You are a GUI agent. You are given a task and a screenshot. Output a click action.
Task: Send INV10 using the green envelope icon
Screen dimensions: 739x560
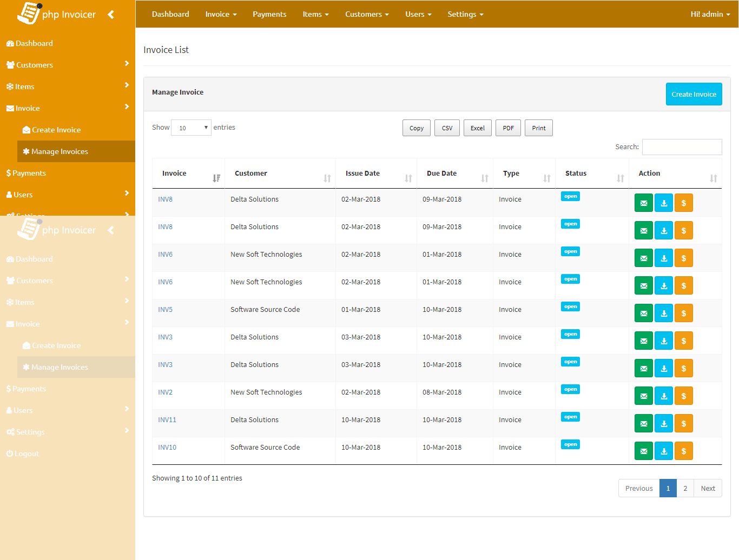click(x=643, y=451)
